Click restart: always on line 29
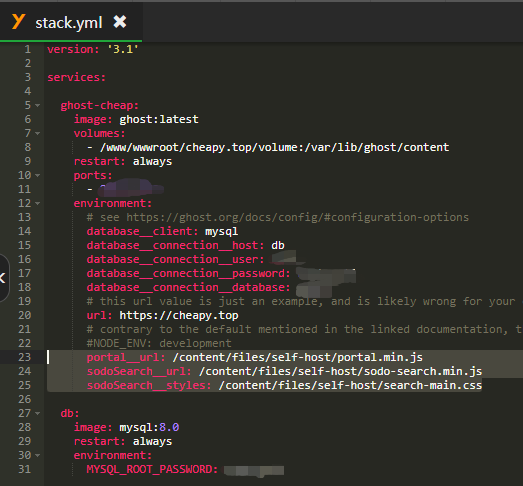Screen dimensions: 523x486 click(123, 441)
